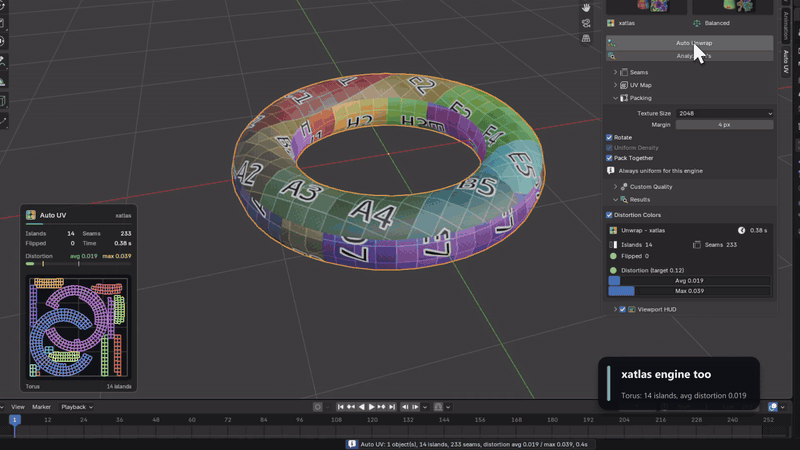
Task: Expand the Seams section
Action: tap(615, 72)
